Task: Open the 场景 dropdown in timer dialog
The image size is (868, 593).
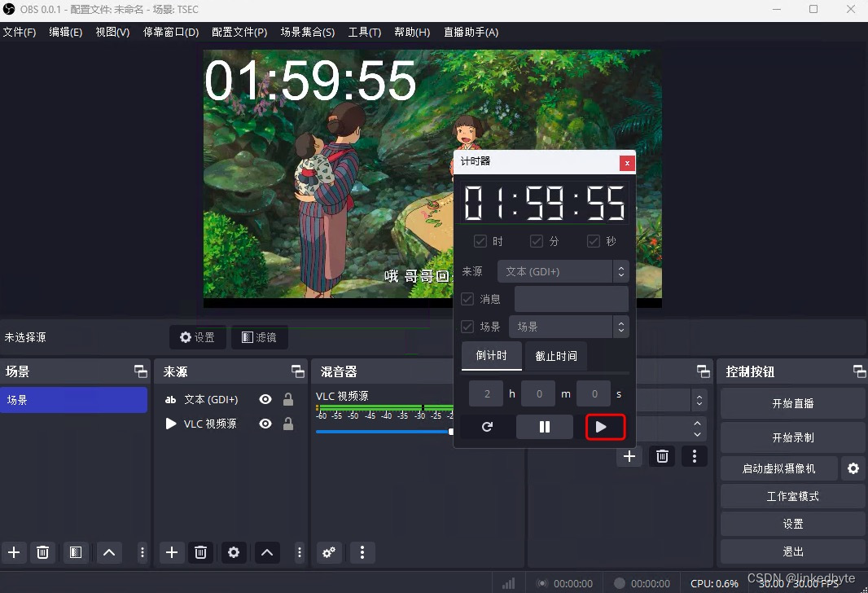Action: point(569,327)
